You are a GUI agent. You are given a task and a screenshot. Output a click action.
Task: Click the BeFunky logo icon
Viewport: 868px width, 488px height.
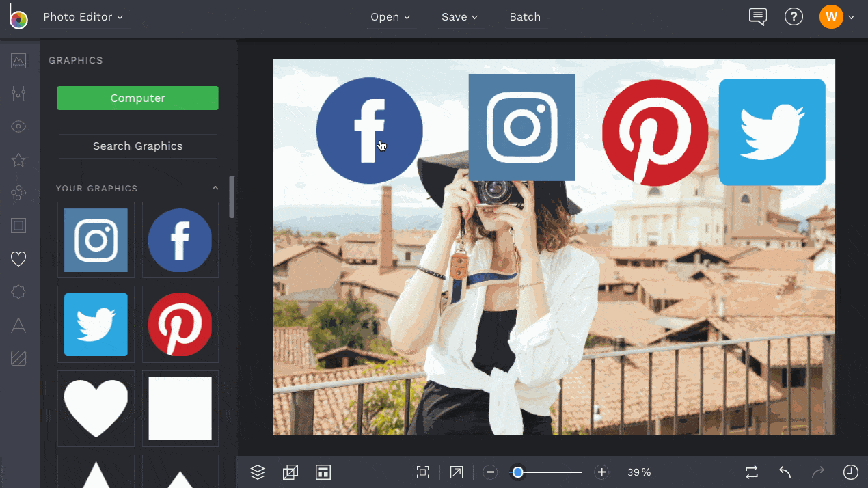(x=18, y=16)
